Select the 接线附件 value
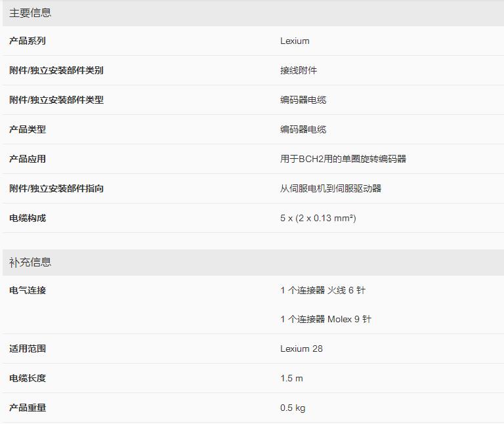Image resolution: width=504 pixels, height=424 pixels. (299, 70)
